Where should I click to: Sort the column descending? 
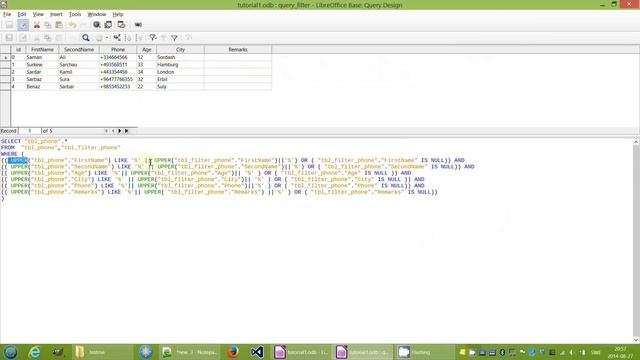(x=140, y=38)
